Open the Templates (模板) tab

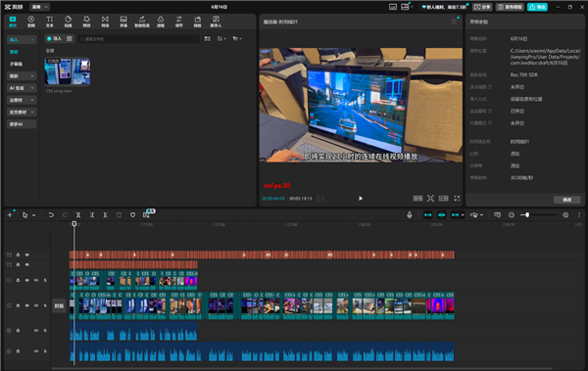coord(197,22)
